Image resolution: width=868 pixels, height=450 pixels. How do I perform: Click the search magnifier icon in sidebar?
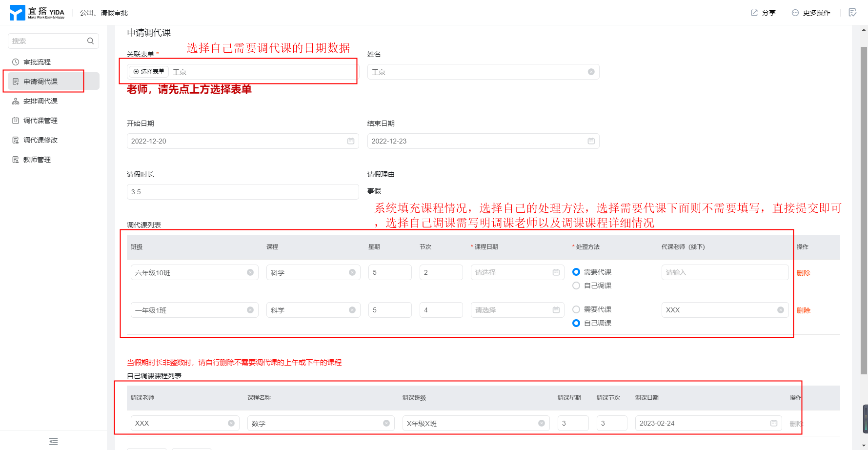(90, 41)
